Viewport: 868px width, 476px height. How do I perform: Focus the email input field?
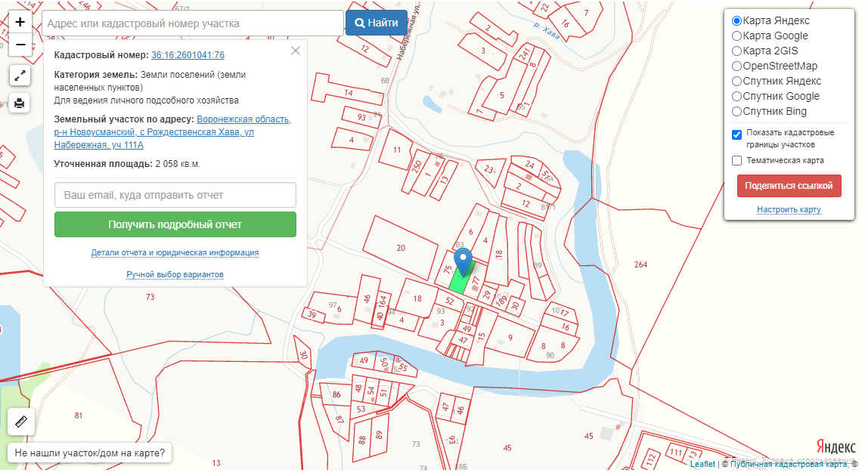[x=175, y=195]
